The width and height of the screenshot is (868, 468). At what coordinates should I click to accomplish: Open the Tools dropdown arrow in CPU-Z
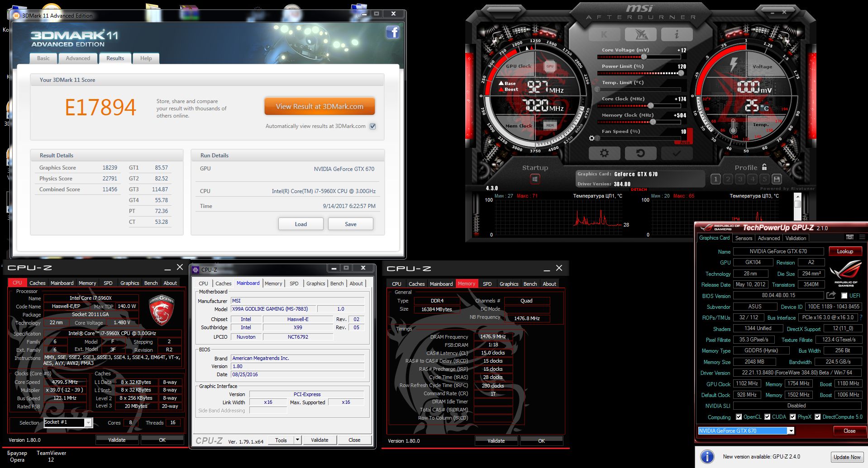(297, 440)
